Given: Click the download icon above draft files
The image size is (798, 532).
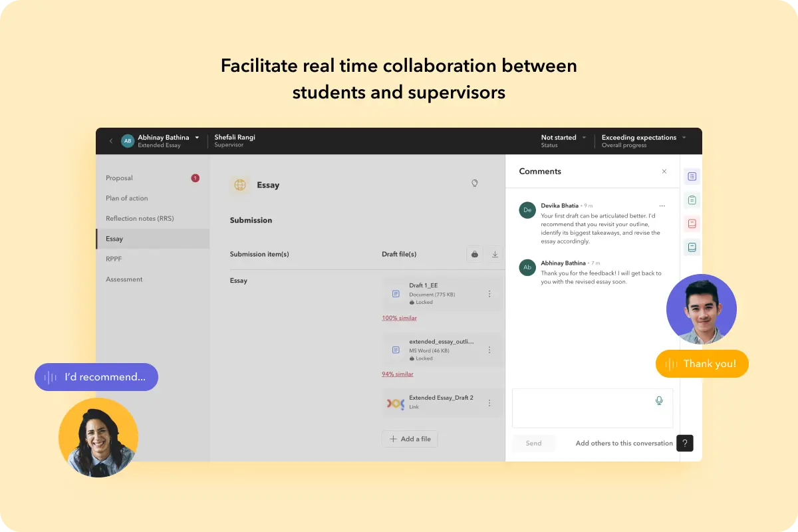Looking at the screenshot, I should tap(495, 254).
